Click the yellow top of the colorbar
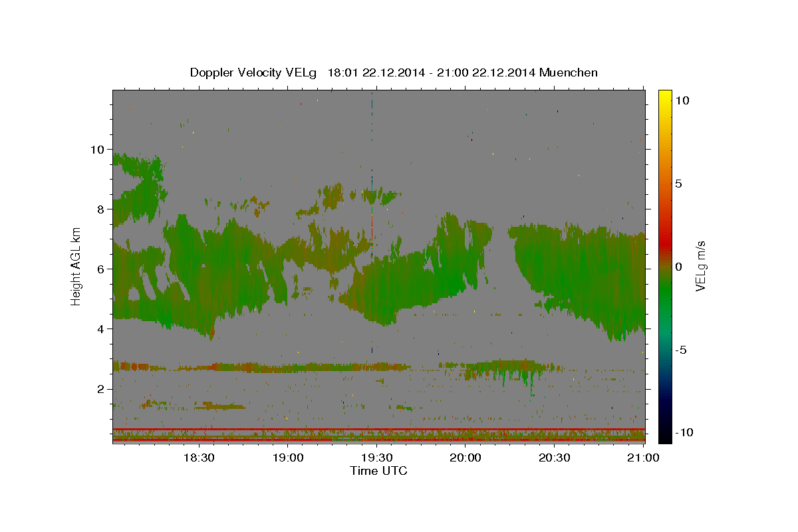798x532 pixels. (665, 96)
